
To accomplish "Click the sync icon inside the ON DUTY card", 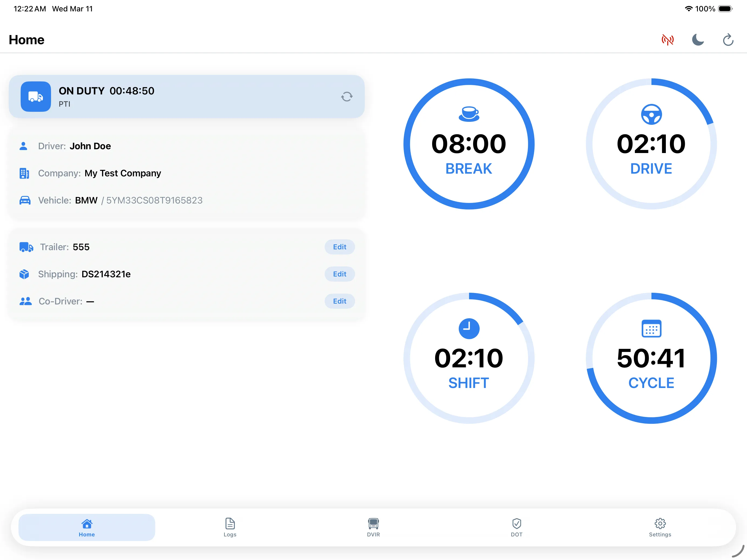I will [347, 97].
